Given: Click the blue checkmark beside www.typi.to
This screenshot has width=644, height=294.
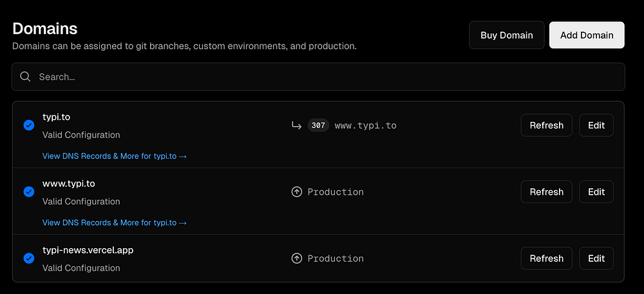Looking at the screenshot, I should coord(29,191).
